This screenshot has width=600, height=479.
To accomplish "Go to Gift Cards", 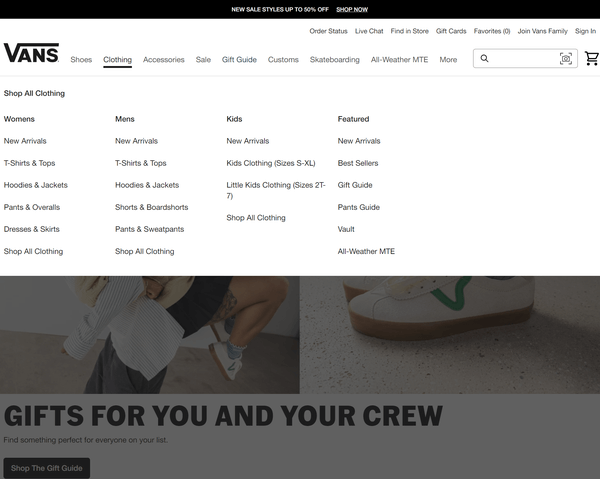I will 451,31.
